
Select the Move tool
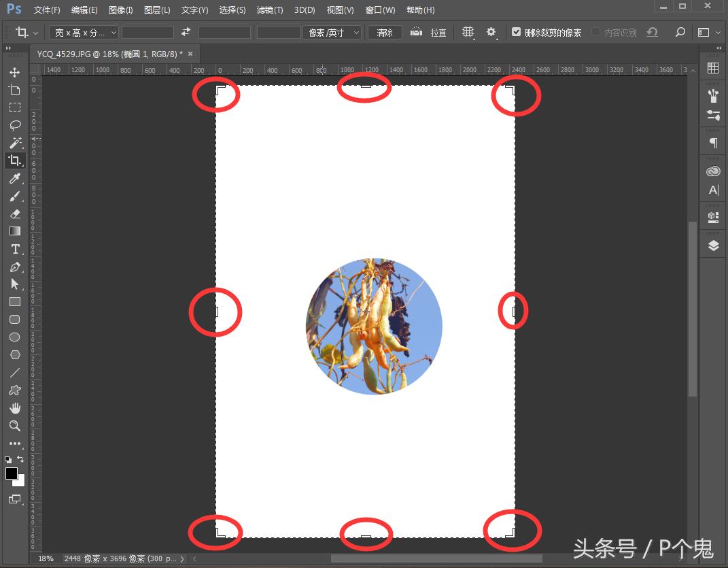point(15,71)
